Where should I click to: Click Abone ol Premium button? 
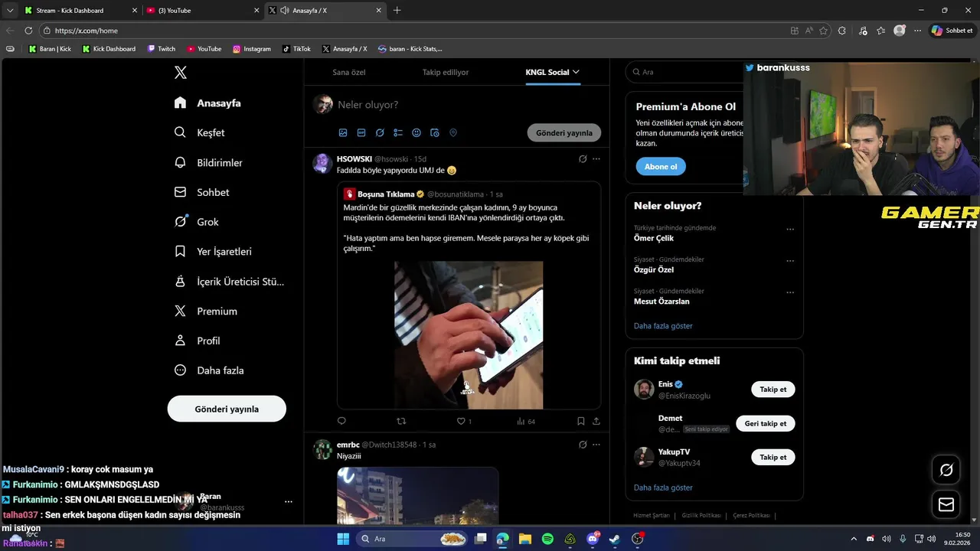[x=661, y=166]
